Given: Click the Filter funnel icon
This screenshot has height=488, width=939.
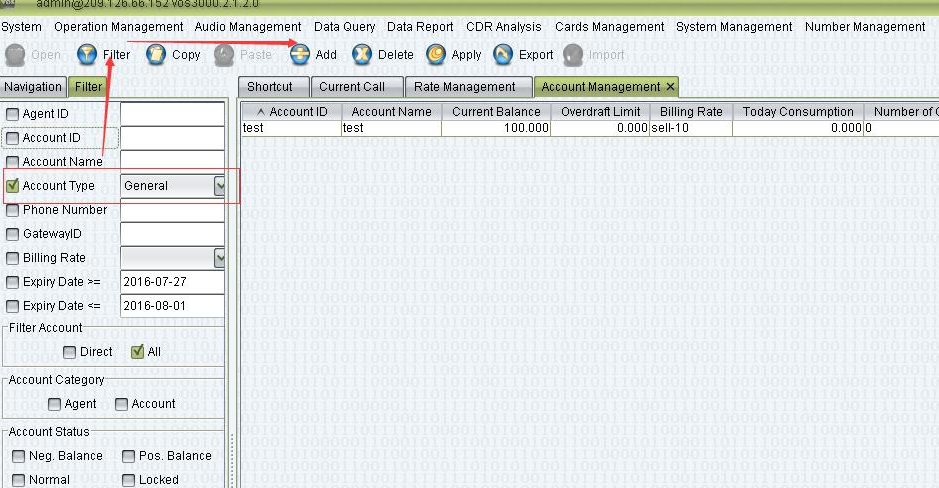Looking at the screenshot, I should pos(87,54).
